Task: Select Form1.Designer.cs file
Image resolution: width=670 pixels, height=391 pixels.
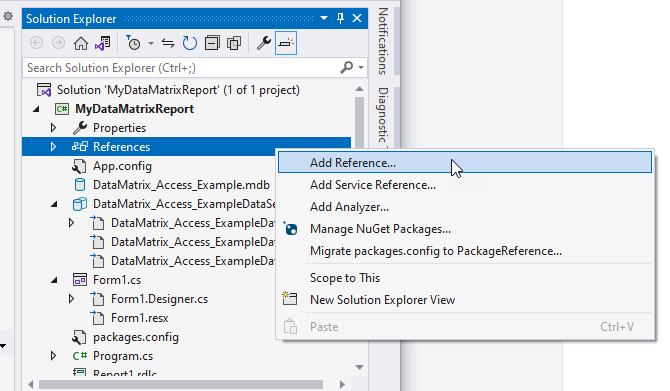Action: coord(159,299)
